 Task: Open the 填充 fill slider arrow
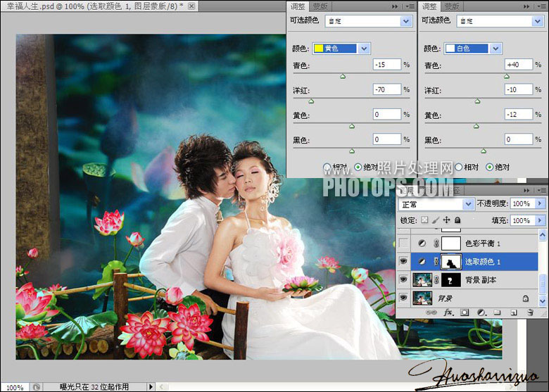tap(540, 220)
